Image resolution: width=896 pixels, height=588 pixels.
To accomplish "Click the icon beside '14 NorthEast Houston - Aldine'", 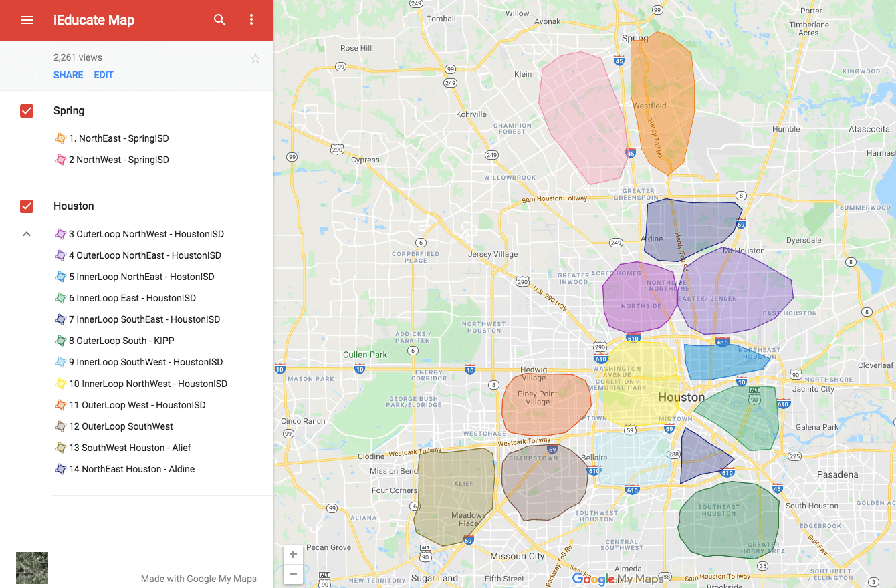I will tap(60, 469).
